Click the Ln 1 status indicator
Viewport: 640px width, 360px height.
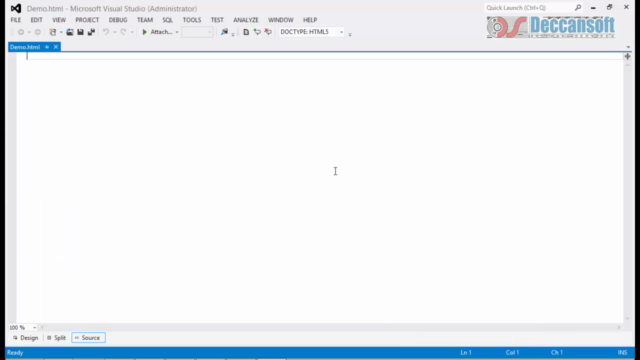coord(466,352)
